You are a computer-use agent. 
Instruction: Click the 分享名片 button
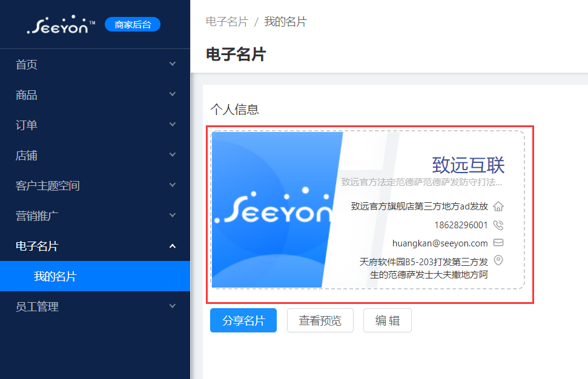pos(243,320)
